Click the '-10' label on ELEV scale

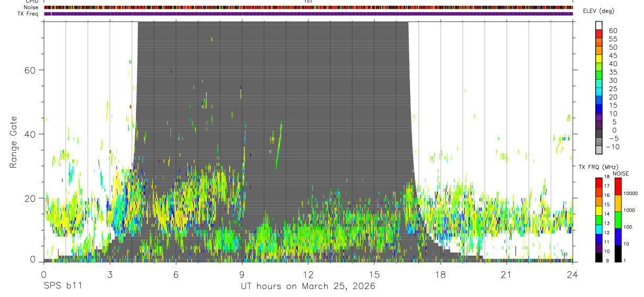(x=613, y=147)
